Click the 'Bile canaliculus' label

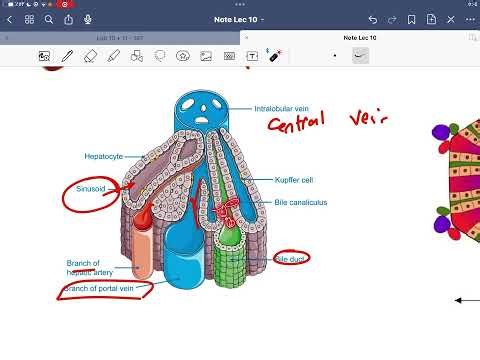(x=301, y=202)
